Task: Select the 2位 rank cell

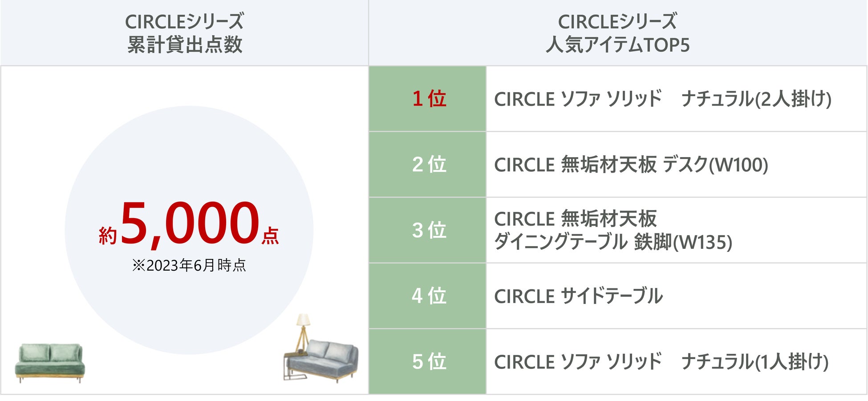Action: pos(427,164)
